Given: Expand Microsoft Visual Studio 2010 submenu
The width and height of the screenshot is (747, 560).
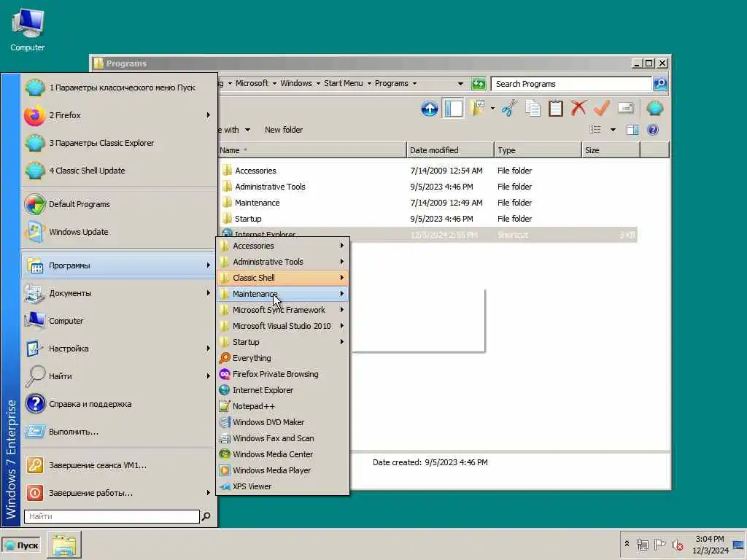Looking at the screenshot, I should click(283, 326).
